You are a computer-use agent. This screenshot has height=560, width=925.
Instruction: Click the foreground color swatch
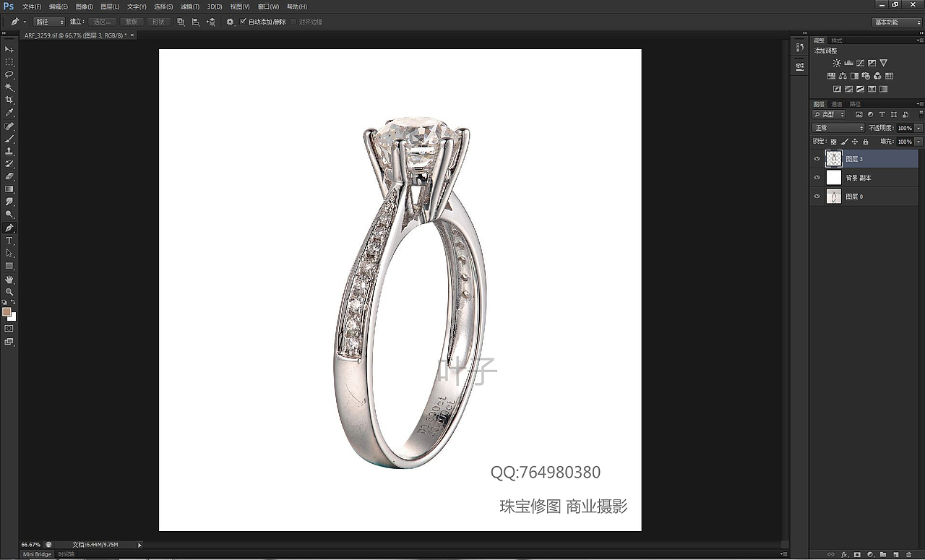pyautogui.click(x=7, y=312)
